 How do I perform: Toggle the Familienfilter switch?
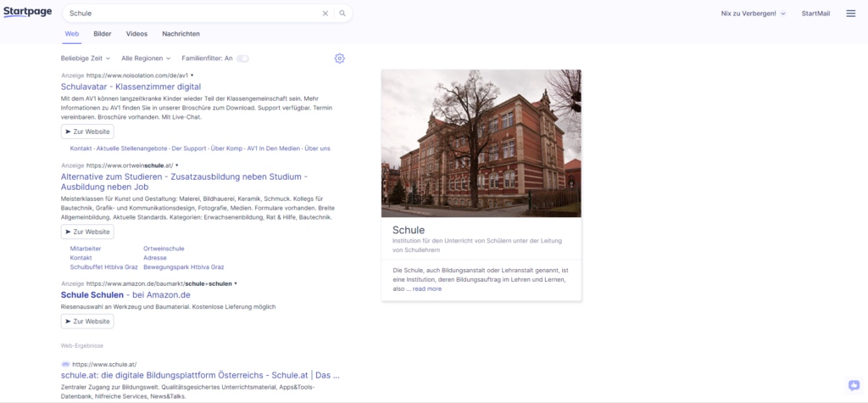click(x=242, y=59)
